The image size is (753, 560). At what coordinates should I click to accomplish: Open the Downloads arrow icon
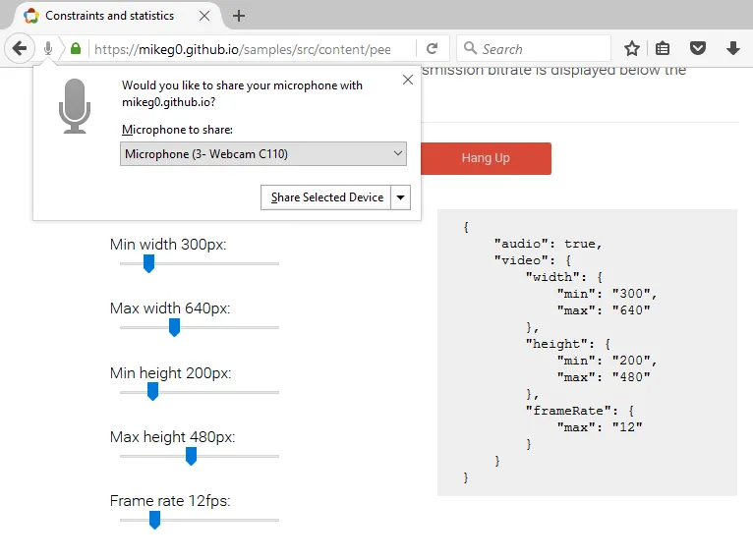coord(732,48)
